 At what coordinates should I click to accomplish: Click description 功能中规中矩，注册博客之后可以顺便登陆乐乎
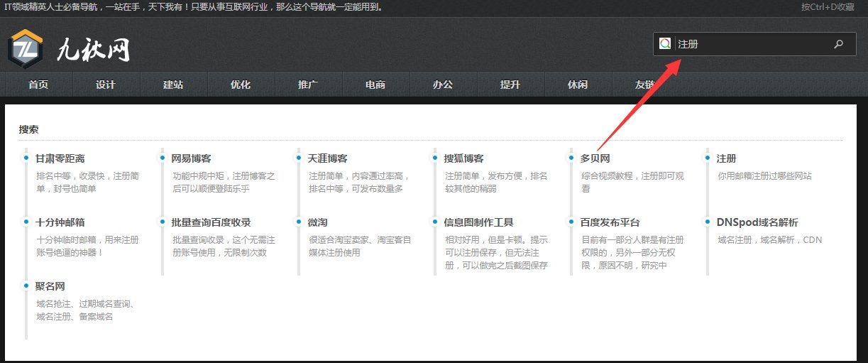point(224,182)
